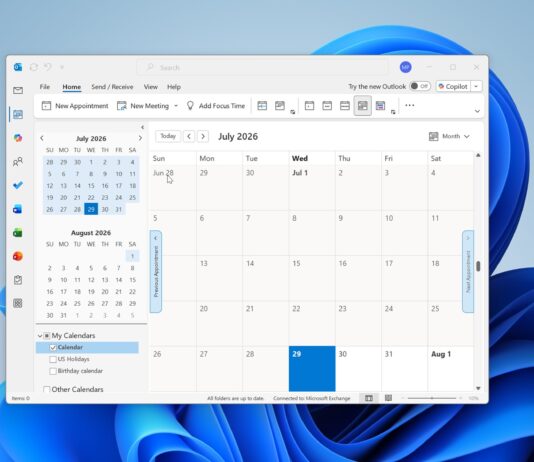Open Arrange group dialog launcher
Image resolution: width=534 pixels, height=462 pixels.
(x=393, y=112)
